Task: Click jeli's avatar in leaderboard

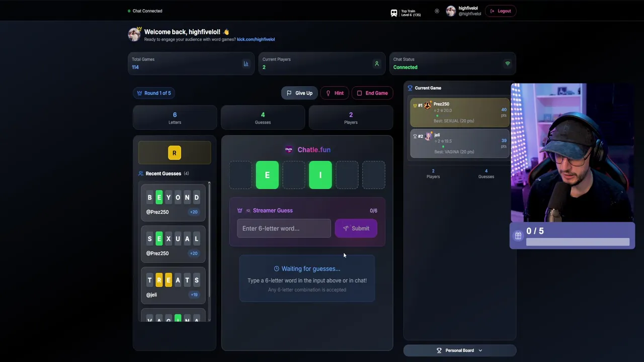Action: click(x=429, y=136)
